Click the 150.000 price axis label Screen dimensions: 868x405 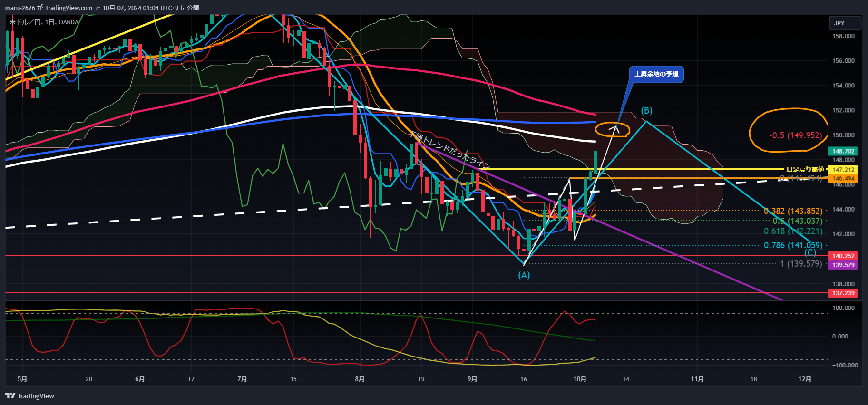tap(843, 135)
